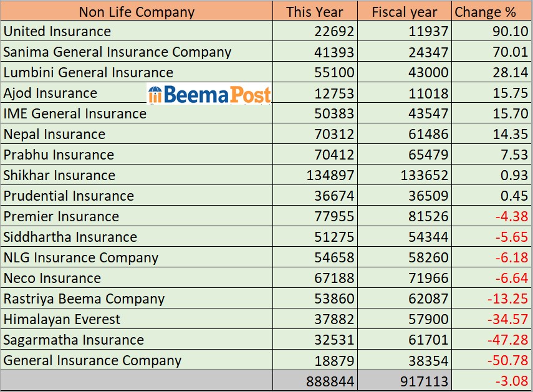This screenshot has width=533, height=392.
Task: Click General Insurance Company name cell
Action: (92, 360)
